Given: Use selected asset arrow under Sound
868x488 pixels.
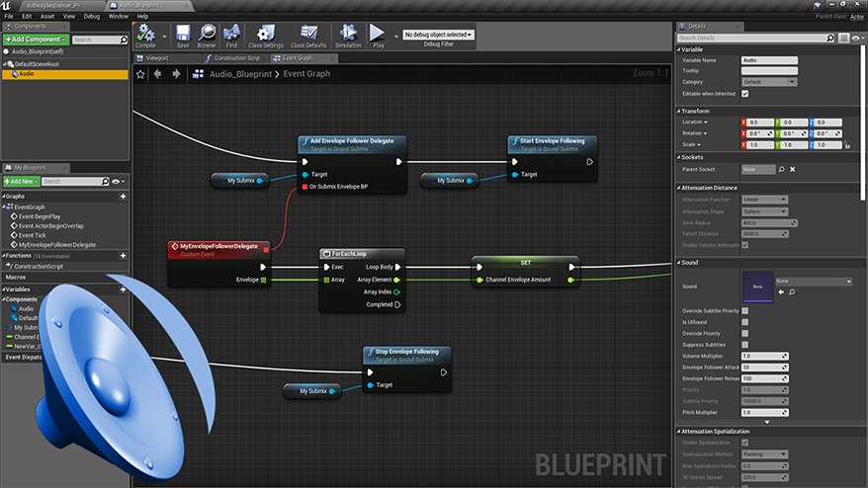Looking at the screenshot, I should [781, 291].
